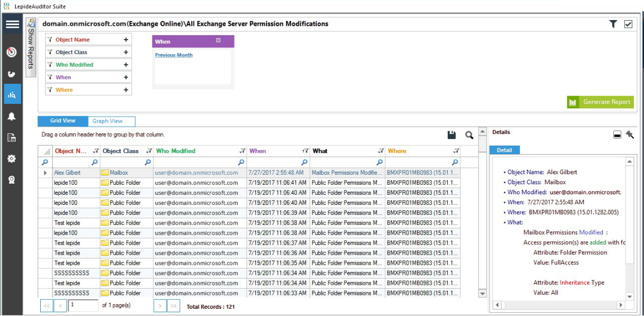Open the alerts bell sidebar icon
The height and width of the screenshot is (316, 644).
12,117
